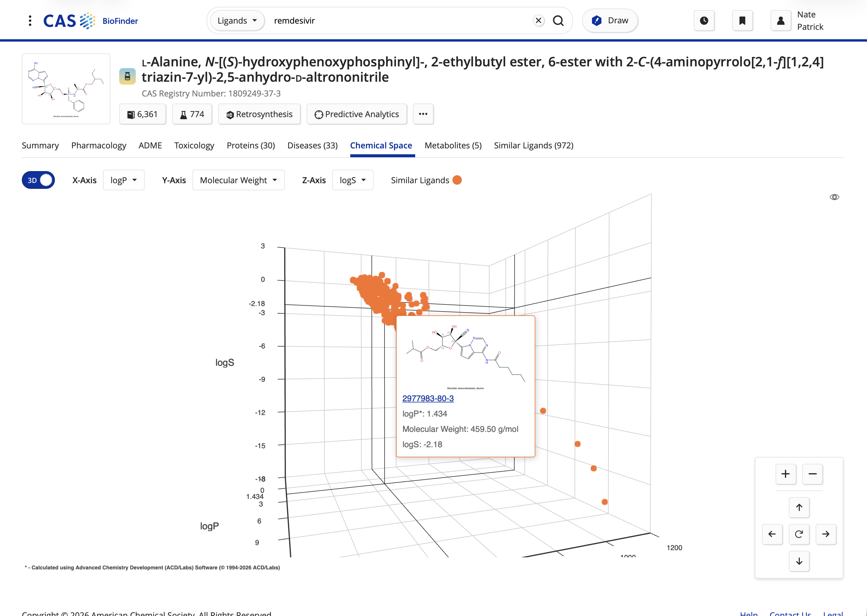
Task: Open the 774 reactions flask button
Action: click(192, 114)
